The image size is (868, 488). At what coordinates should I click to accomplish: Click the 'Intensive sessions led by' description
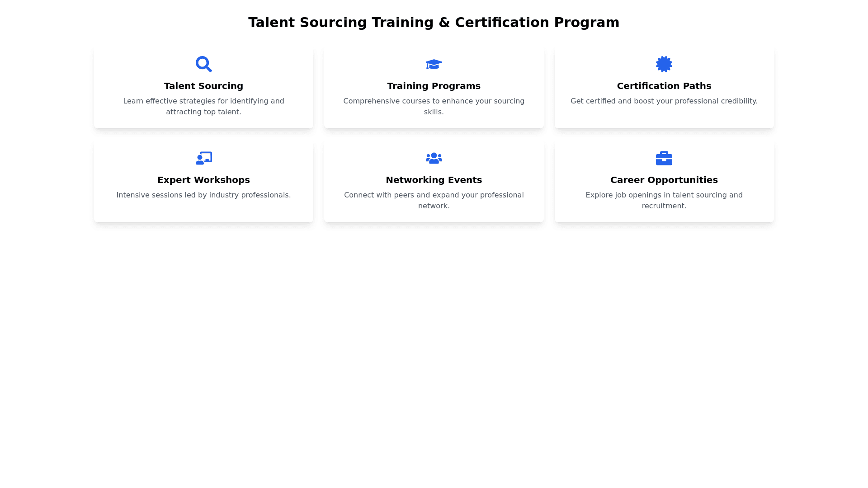coord(203,195)
